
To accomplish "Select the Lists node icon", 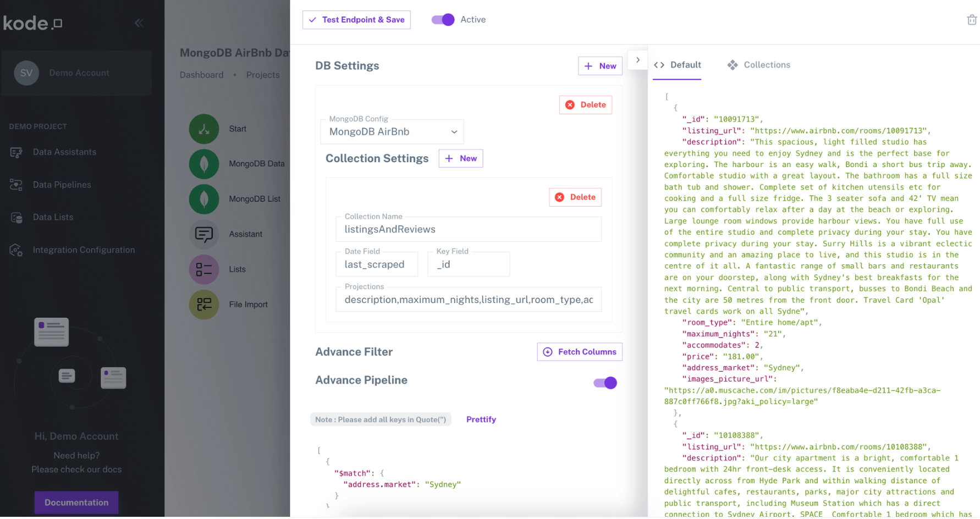I will point(204,269).
